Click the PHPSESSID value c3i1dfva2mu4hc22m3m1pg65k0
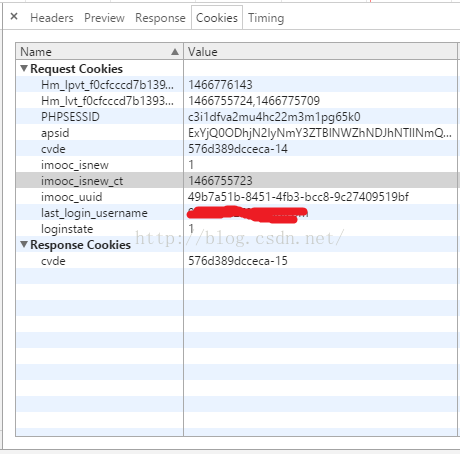The width and height of the screenshot is (460, 454). pyautogui.click(x=274, y=117)
